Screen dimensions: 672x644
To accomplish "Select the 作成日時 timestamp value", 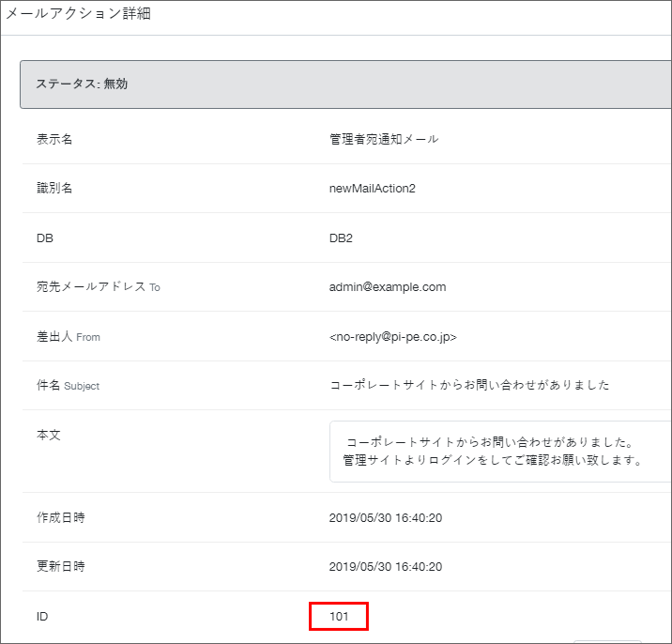I will 386,518.
